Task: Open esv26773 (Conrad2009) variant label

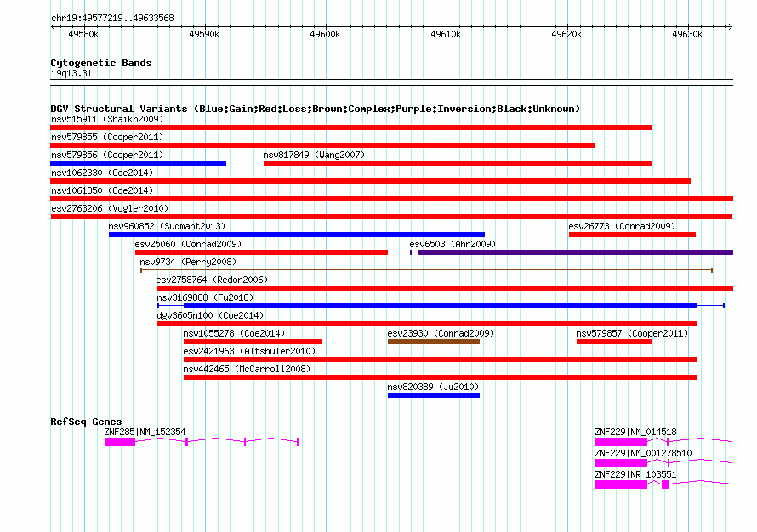Action: 622,226
